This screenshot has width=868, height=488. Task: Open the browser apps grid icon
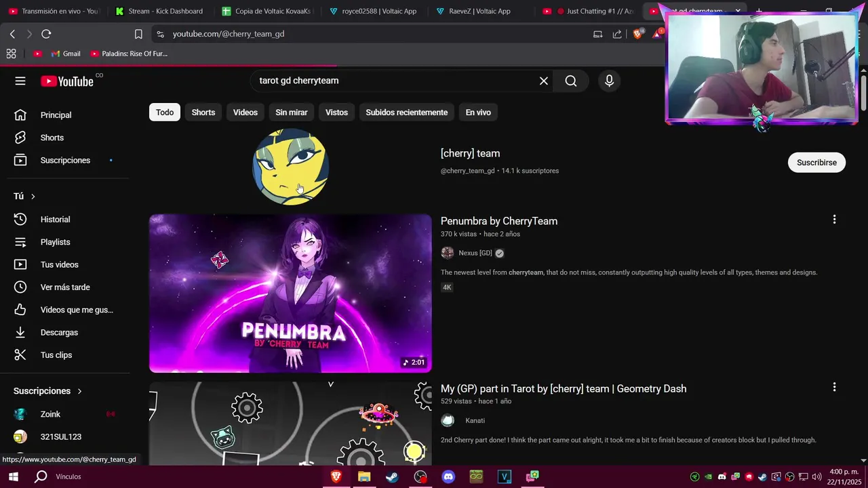tap(11, 54)
